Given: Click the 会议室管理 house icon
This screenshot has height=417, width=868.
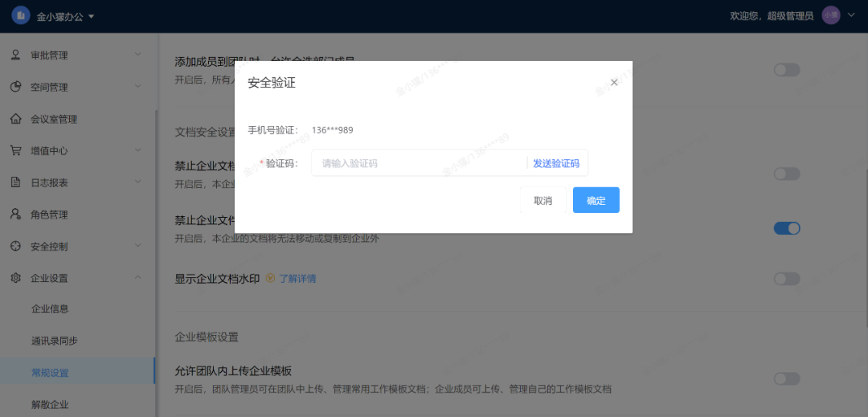Looking at the screenshot, I should click(15, 119).
